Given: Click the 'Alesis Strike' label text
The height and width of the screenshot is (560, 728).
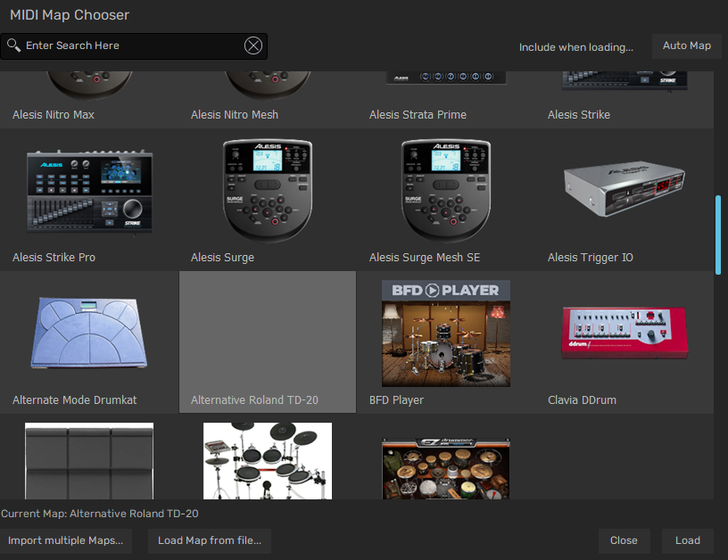Looking at the screenshot, I should (x=578, y=115).
